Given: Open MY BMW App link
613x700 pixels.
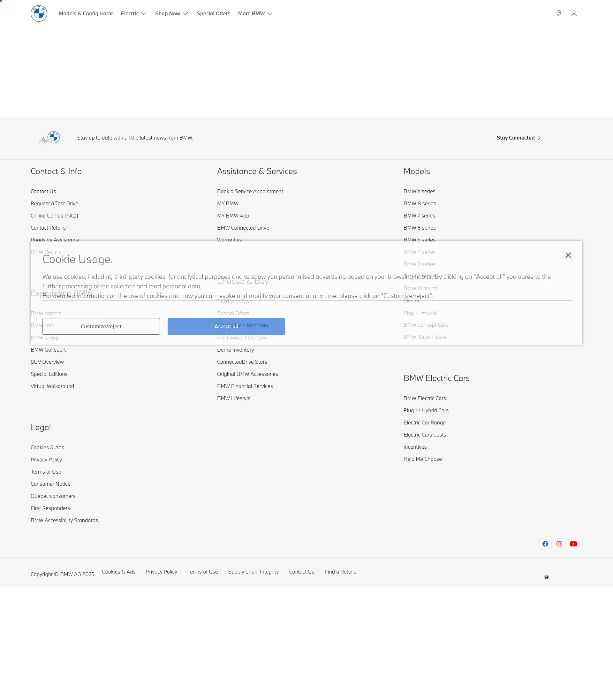Looking at the screenshot, I should point(233,216).
